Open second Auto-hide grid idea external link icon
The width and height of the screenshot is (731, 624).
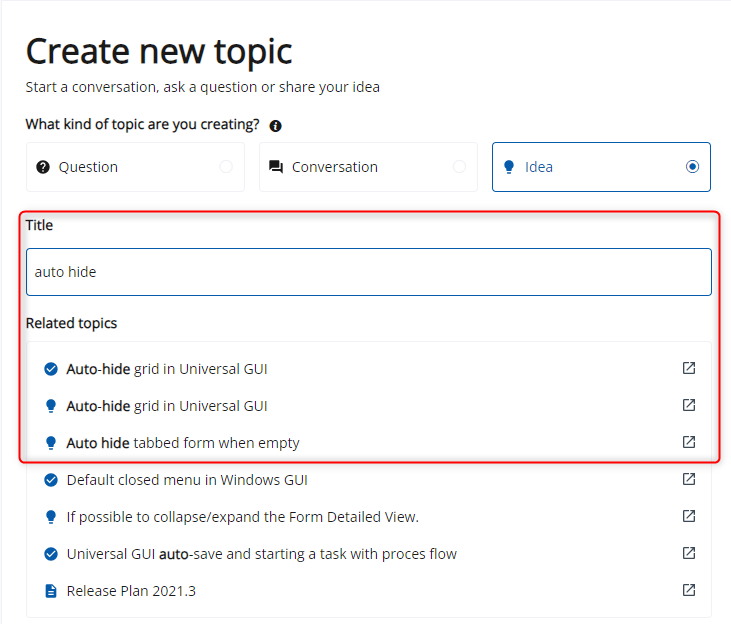tap(689, 405)
